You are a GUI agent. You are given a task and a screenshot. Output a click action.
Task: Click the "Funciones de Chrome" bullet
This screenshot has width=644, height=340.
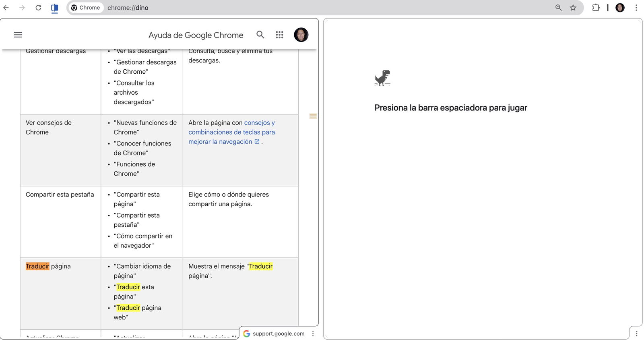[134, 169]
